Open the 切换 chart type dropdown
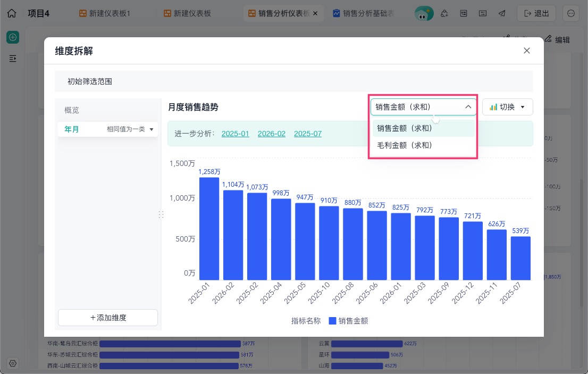The height and width of the screenshot is (374, 588). pos(507,107)
